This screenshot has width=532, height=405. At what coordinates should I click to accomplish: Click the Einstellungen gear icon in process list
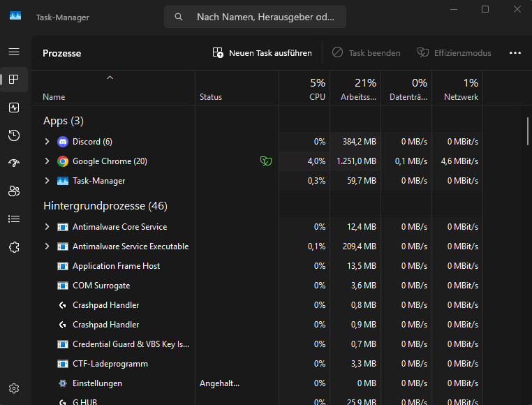pyautogui.click(x=63, y=383)
